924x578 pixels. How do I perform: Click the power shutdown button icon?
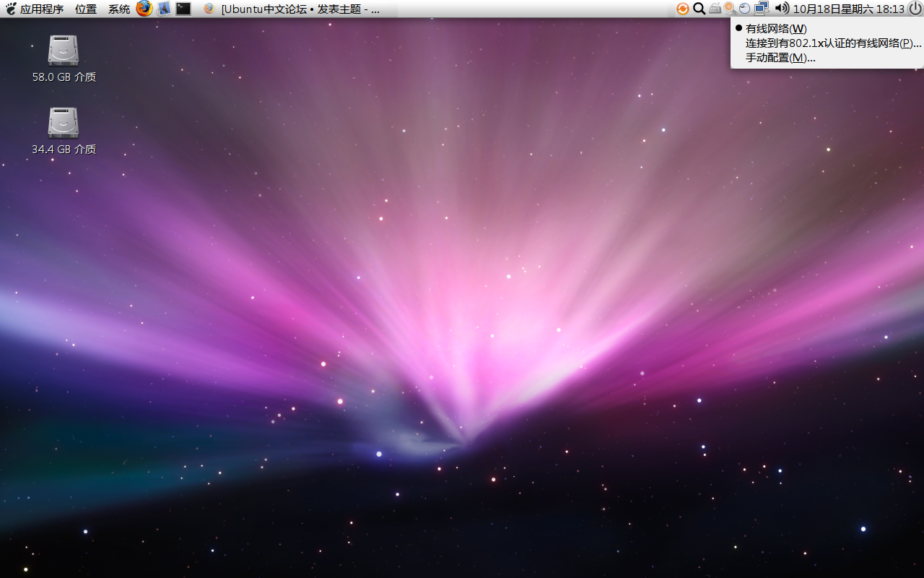pos(915,9)
